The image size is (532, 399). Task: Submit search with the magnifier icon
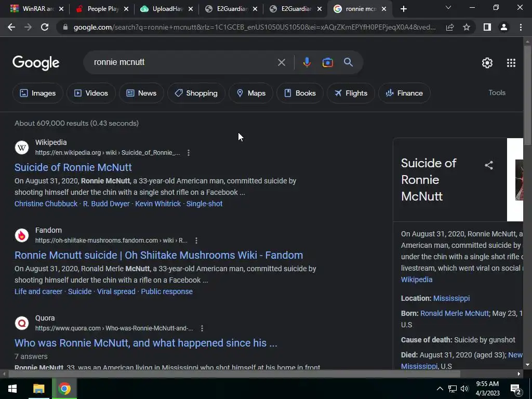click(x=348, y=62)
